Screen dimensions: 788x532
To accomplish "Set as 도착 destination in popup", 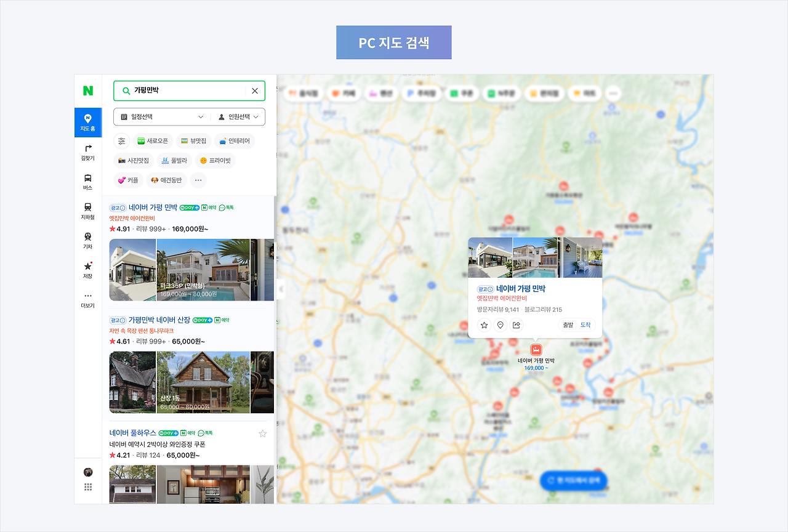I will click(x=585, y=325).
